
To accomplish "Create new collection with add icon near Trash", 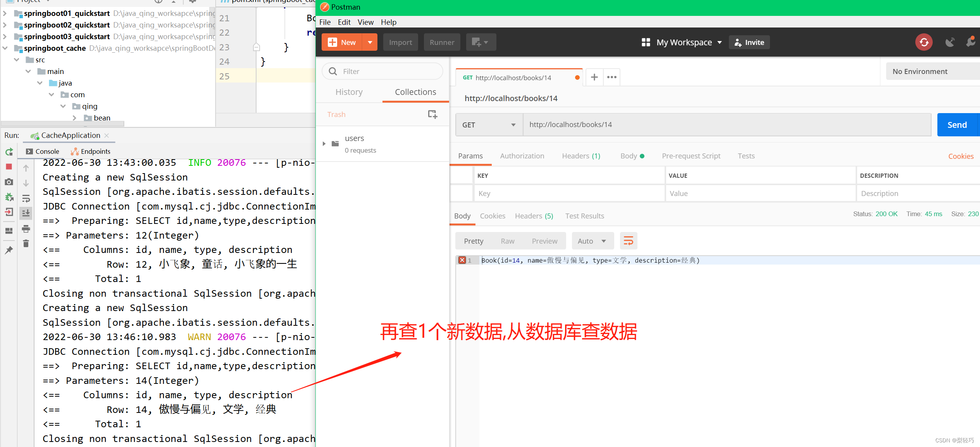I will click(432, 114).
